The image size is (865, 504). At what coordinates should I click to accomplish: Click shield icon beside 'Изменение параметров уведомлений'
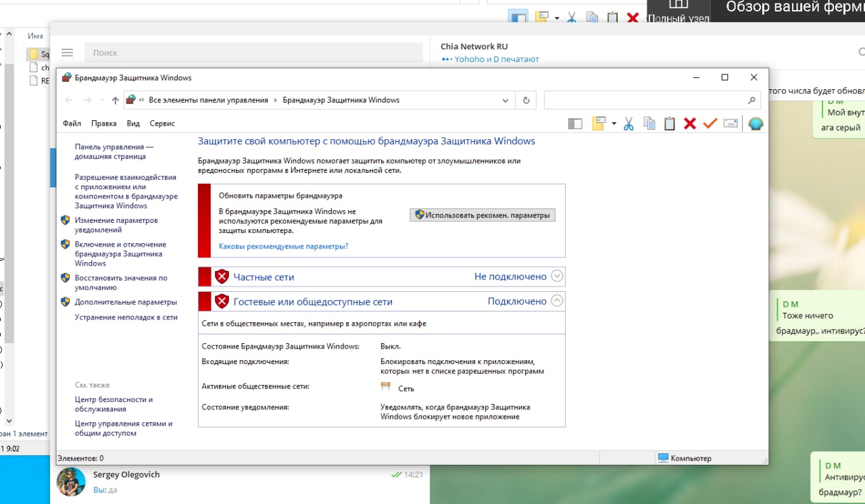point(66,220)
